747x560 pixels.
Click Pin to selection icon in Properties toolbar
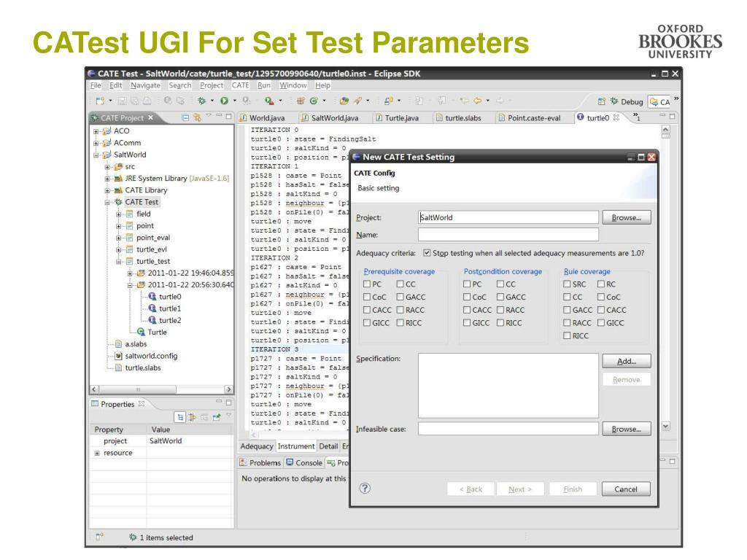(x=216, y=418)
